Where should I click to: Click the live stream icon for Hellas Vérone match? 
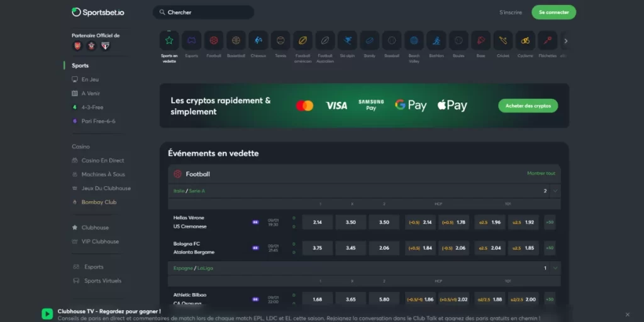click(255, 222)
